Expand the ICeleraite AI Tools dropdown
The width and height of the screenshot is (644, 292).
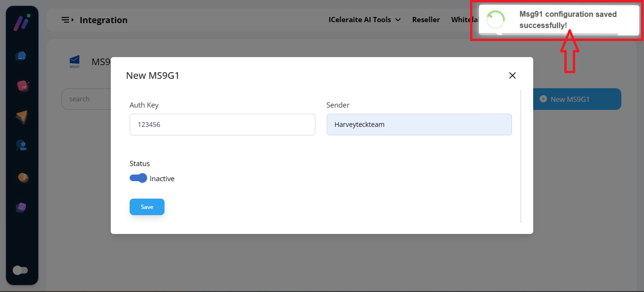364,20
